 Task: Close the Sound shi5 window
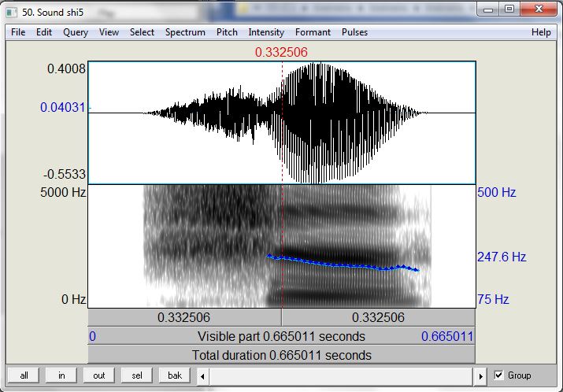point(539,9)
